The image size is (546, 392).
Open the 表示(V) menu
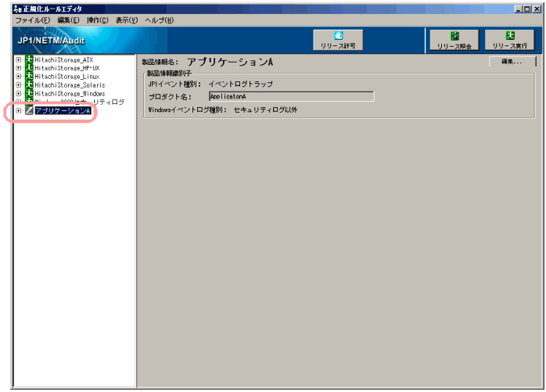(x=127, y=20)
